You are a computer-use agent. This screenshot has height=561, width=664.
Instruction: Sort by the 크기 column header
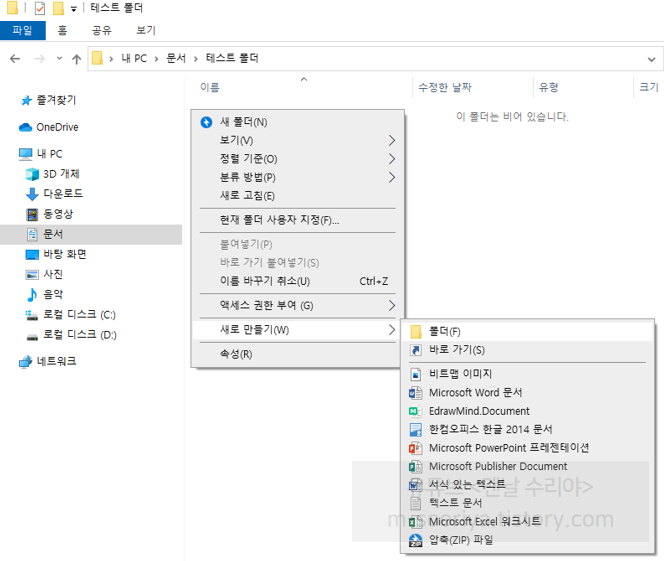click(x=649, y=88)
